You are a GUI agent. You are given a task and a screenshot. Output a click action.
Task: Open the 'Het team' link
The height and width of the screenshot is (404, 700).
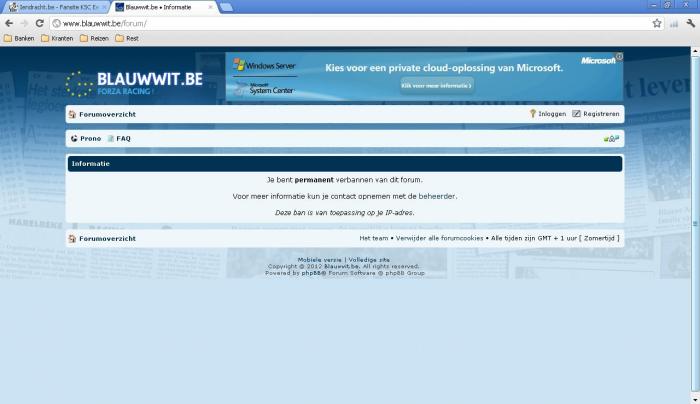[374, 238]
